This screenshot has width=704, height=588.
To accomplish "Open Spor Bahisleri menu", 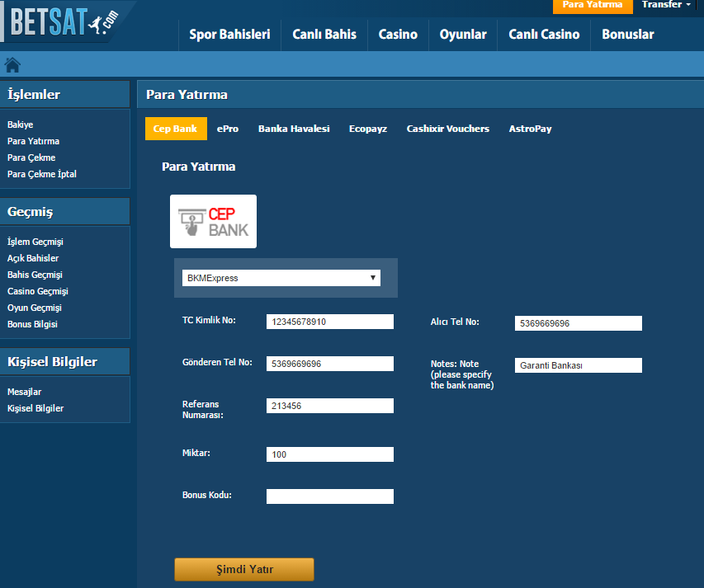I will (229, 35).
